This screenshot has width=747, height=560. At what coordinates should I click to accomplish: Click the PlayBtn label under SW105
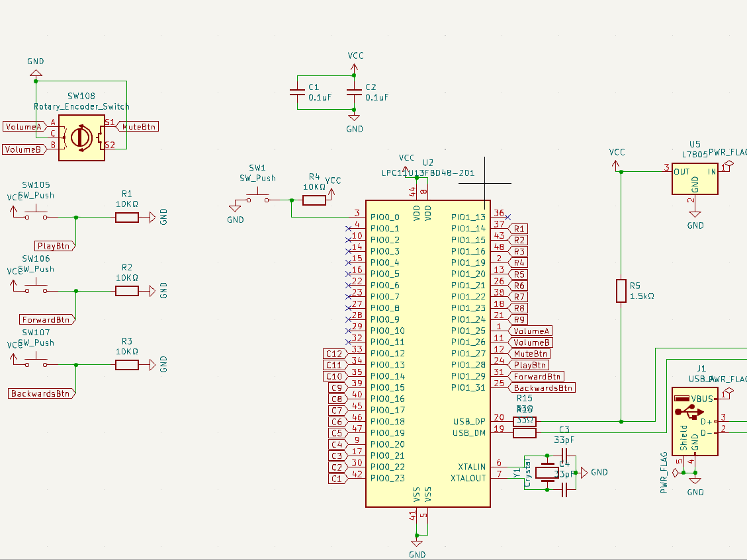coord(55,246)
